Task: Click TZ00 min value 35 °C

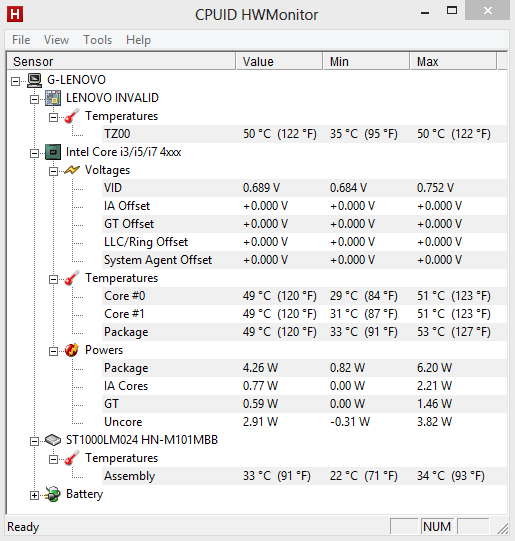Action: [x=364, y=134]
